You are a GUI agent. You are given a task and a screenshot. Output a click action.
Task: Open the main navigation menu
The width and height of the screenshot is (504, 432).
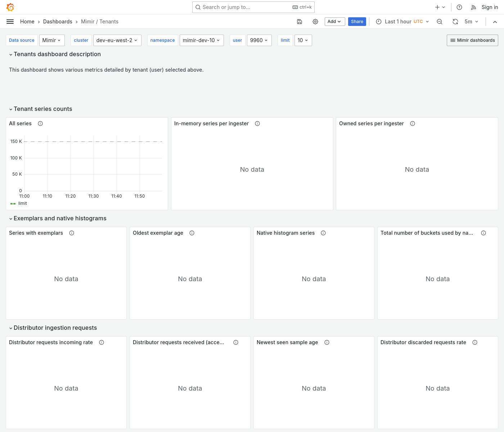(10, 21)
